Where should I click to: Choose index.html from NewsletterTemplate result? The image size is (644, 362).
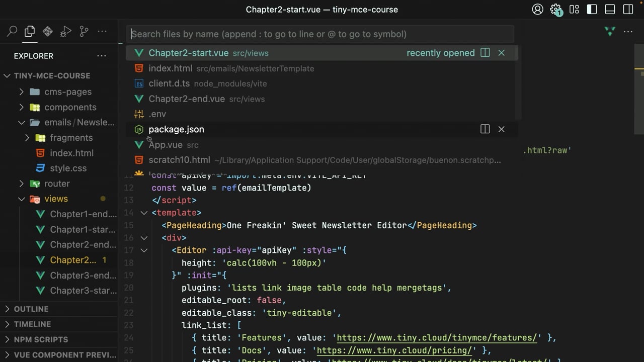(321, 68)
